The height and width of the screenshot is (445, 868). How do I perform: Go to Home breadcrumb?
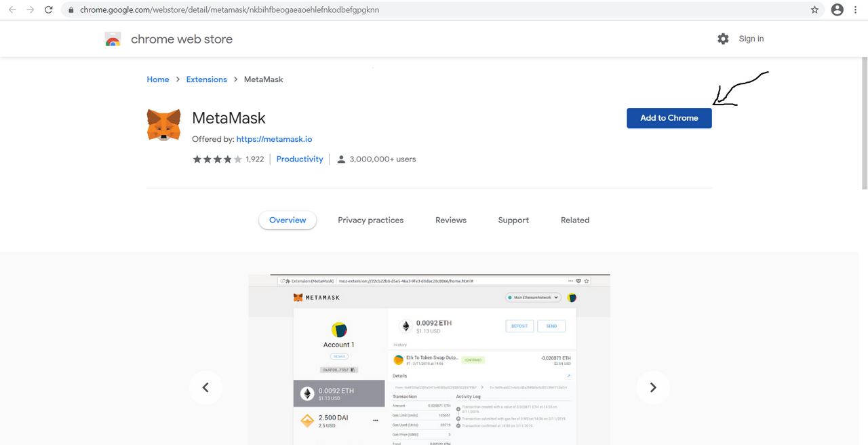[158, 79]
